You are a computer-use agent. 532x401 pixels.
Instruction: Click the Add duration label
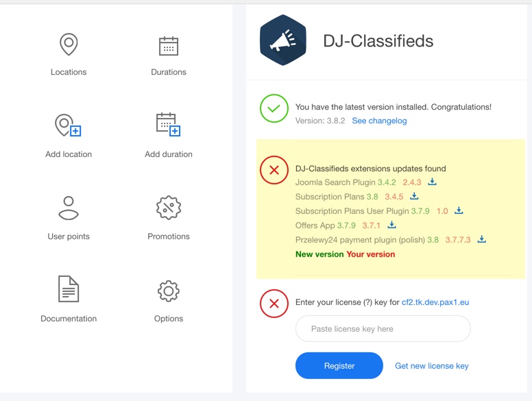click(x=169, y=154)
